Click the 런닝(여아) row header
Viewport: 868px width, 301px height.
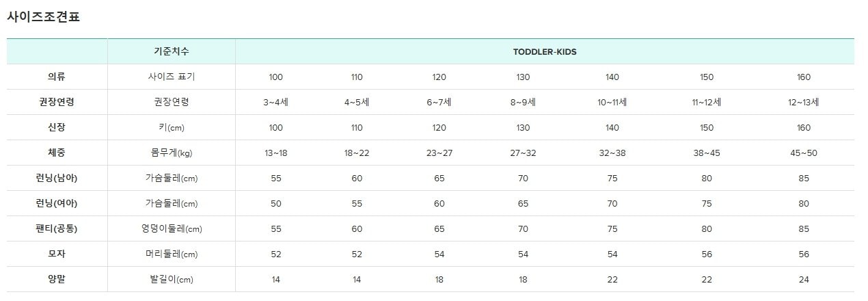click(57, 204)
